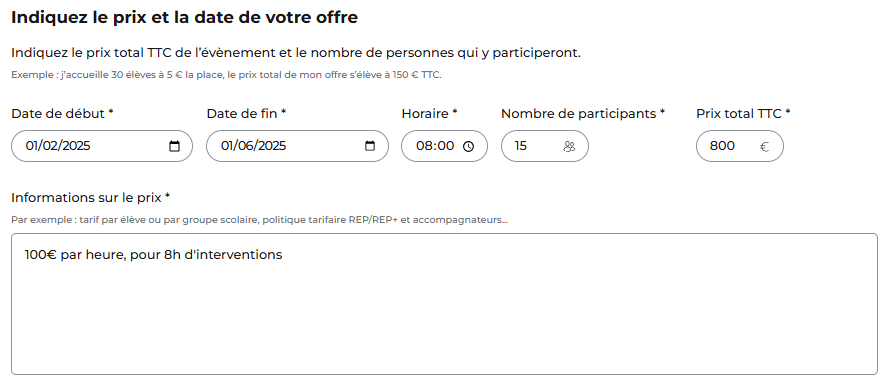Viewport: 883px width, 379px height.
Task: Click the Date de début label
Action: [x=63, y=114]
